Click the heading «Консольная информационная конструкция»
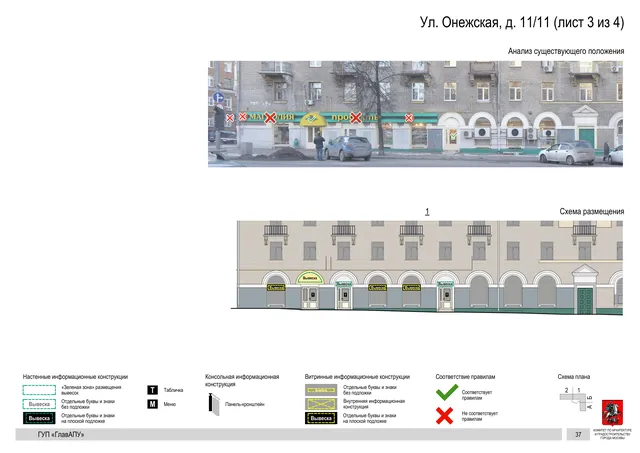 tap(242, 380)
